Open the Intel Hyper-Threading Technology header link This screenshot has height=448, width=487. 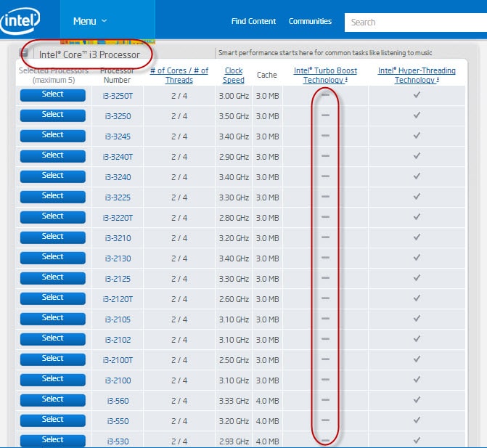(417, 76)
